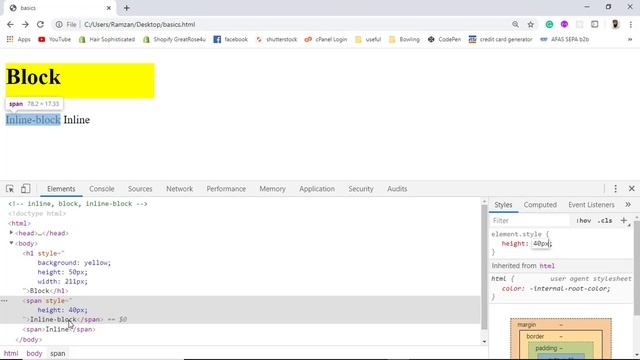Switch to the Audits tab
The width and height of the screenshot is (640, 360).
coord(397,189)
